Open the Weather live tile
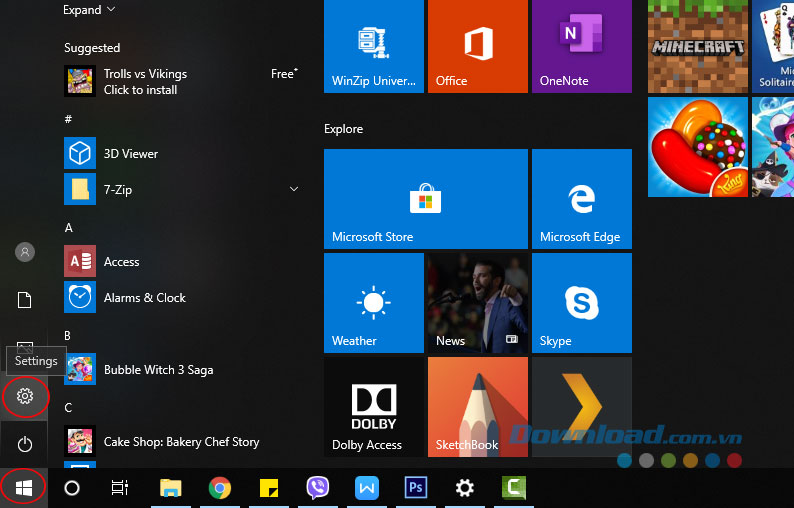This screenshot has width=794, height=508. (373, 302)
